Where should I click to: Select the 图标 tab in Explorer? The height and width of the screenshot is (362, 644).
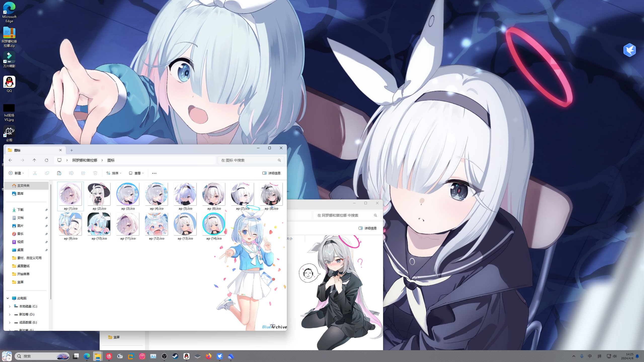[33, 150]
